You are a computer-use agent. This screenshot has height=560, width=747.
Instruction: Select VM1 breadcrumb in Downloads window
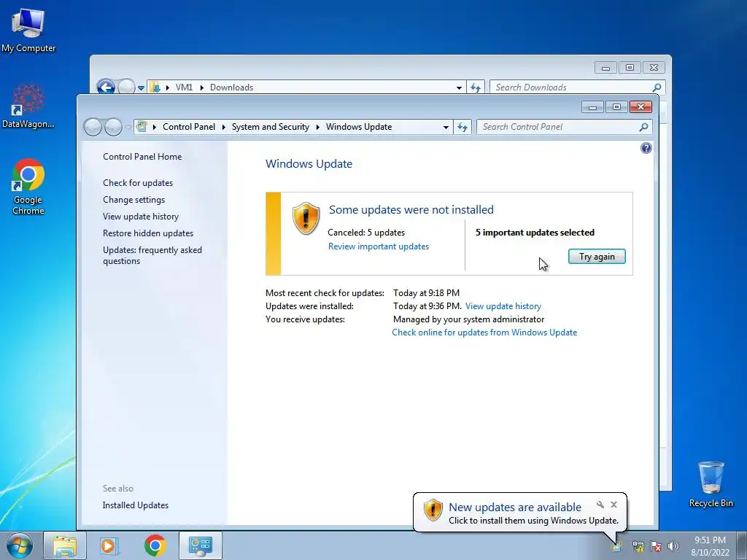coord(184,87)
